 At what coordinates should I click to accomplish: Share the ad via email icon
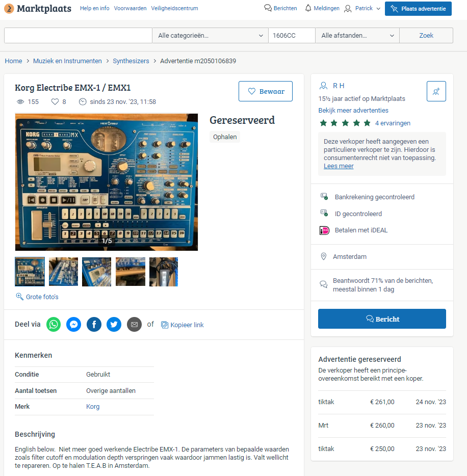pos(134,325)
